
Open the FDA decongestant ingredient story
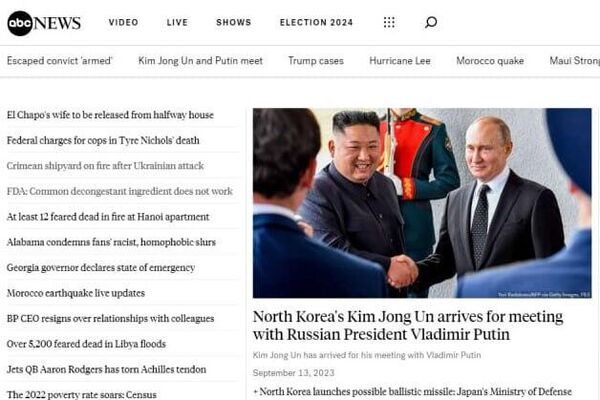(119, 191)
